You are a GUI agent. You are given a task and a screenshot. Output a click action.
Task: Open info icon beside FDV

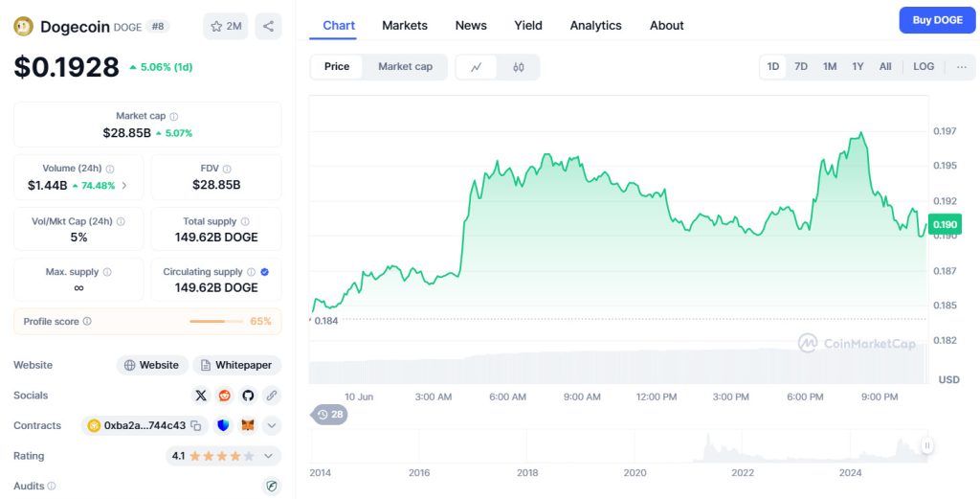tap(227, 169)
